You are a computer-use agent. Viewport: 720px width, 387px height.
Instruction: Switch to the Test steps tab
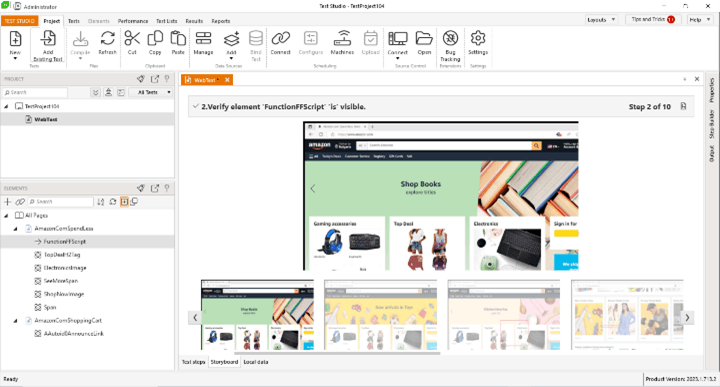tap(193, 362)
